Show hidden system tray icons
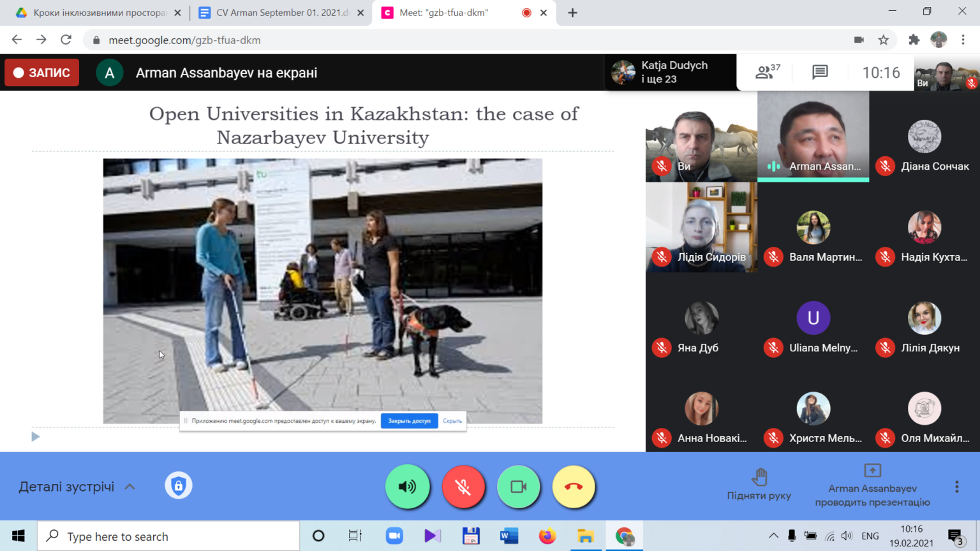980x551 pixels. point(773,536)
